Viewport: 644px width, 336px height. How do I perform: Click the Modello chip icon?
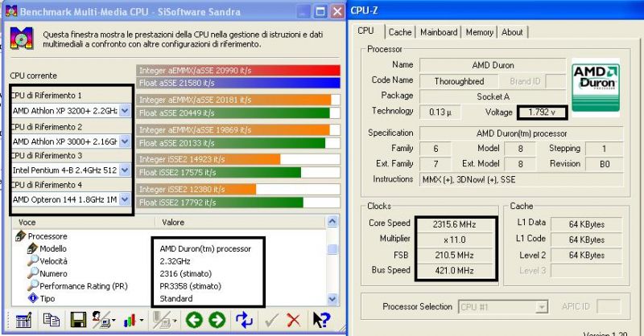pos(32,248)
